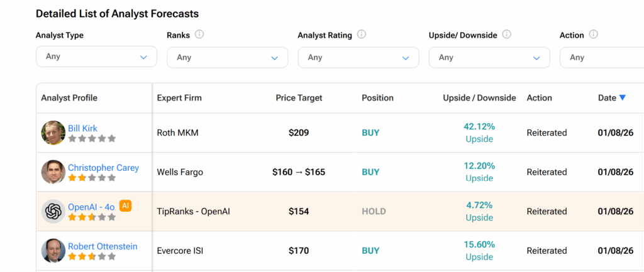Click Robert Ottenstein's profile photo
The height and width of the screenshot is (272, 644).
click(x=53, y=251)
